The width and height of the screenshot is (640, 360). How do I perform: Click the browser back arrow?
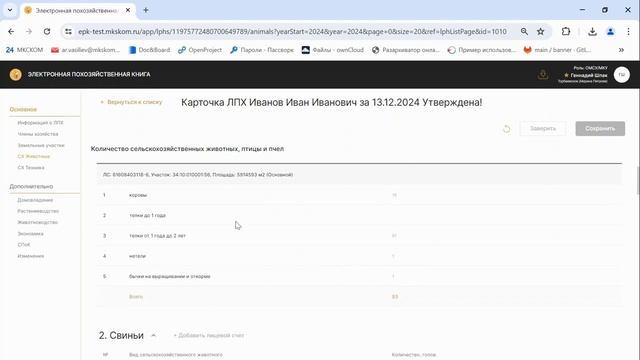tap(11, 31)
